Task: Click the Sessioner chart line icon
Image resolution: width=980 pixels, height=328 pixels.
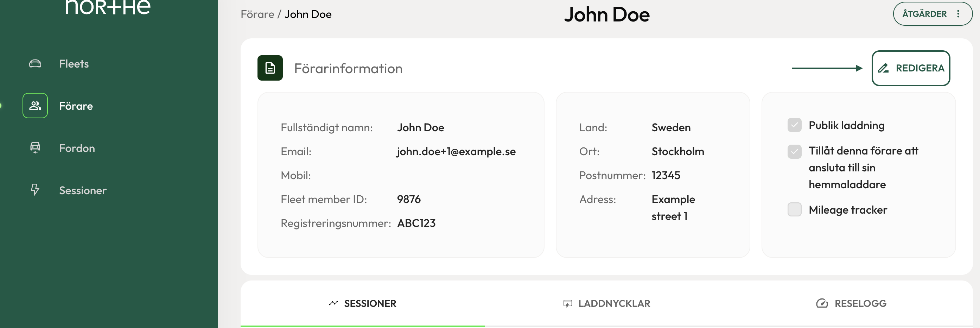Action: pyautogui.click(x=333, y=303)
